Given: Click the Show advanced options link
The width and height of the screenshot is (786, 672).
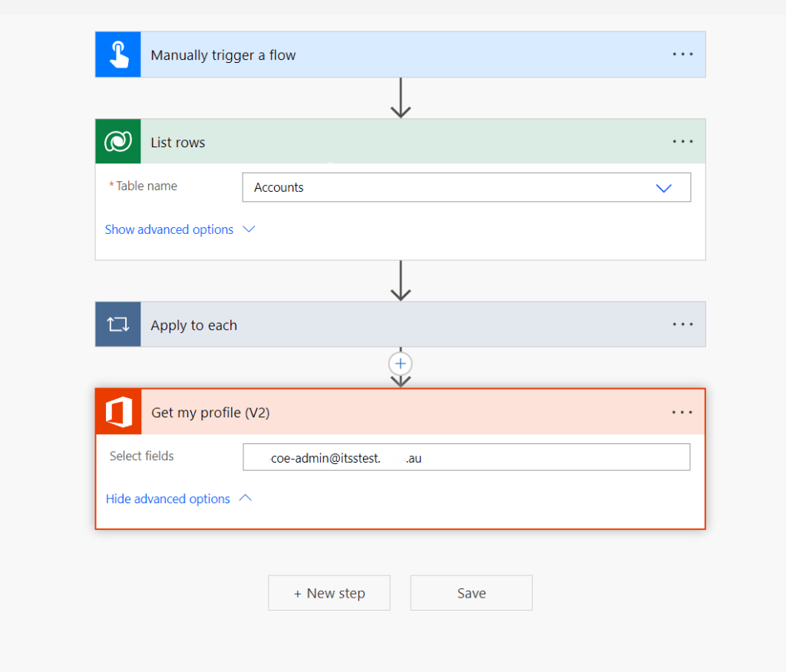Looking at the screenshot, I should coord(169,229).
